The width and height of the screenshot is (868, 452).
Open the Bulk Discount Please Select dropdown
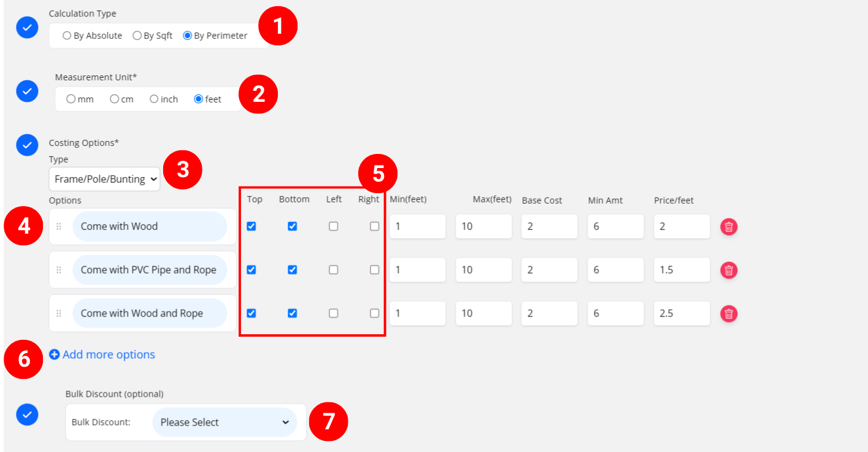pyautogui.click(x=224, y=422)
